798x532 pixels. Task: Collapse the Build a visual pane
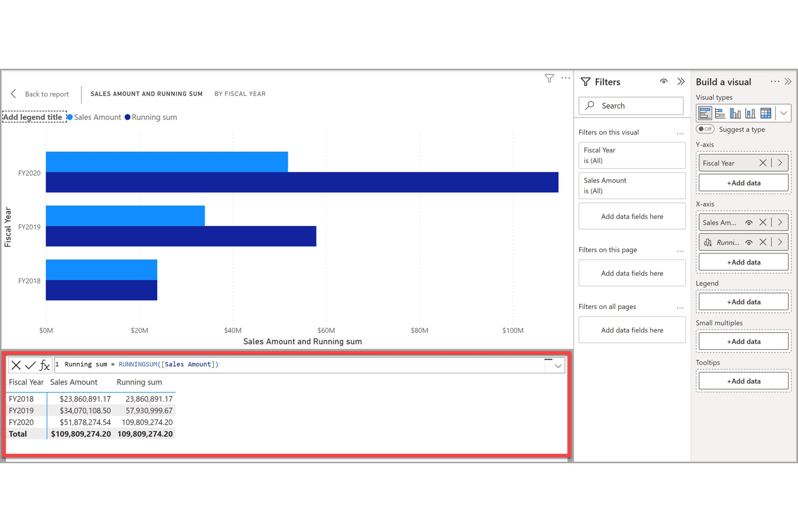(x=788, y=81)
